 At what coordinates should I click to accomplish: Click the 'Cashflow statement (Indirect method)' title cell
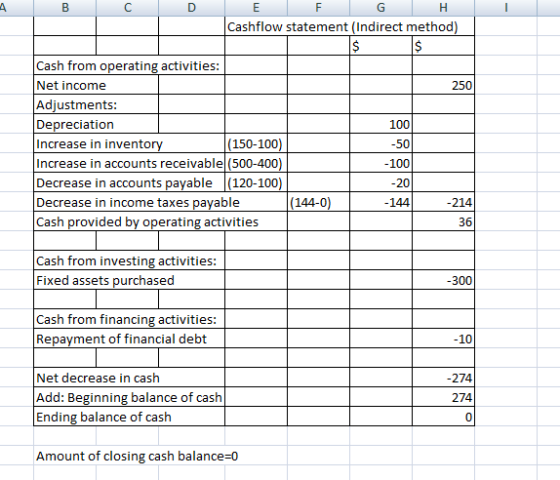click(350, 26)
